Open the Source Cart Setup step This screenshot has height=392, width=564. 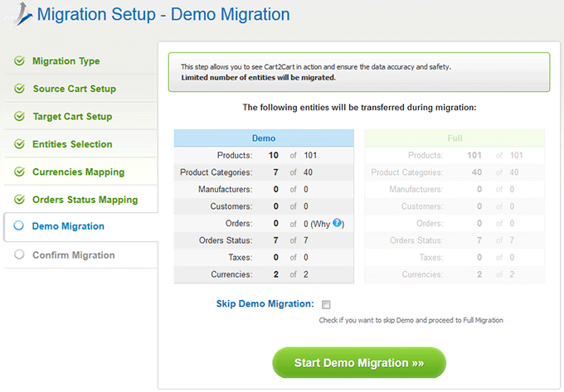point(75,89)
